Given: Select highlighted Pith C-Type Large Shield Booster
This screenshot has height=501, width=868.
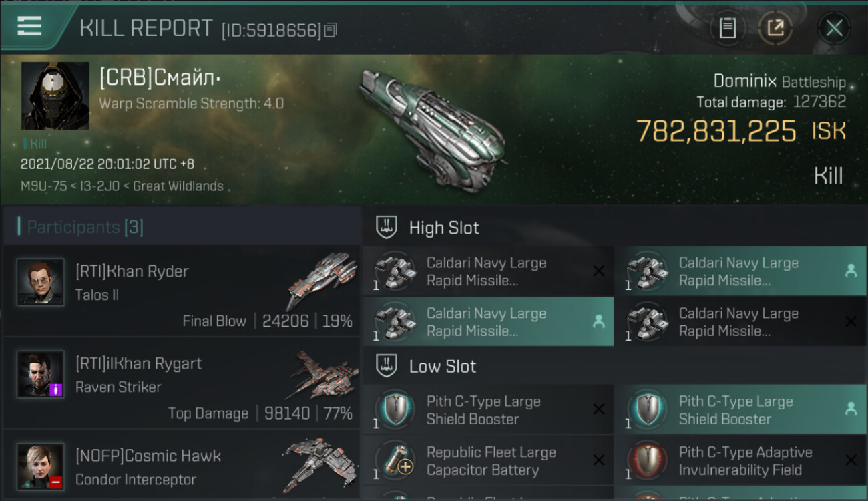Looking at the screenshot, I should click(x=740, y=409).
